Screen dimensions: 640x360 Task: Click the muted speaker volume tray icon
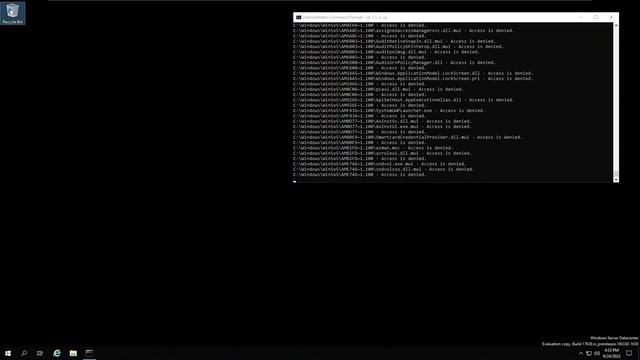coord(597,353)
